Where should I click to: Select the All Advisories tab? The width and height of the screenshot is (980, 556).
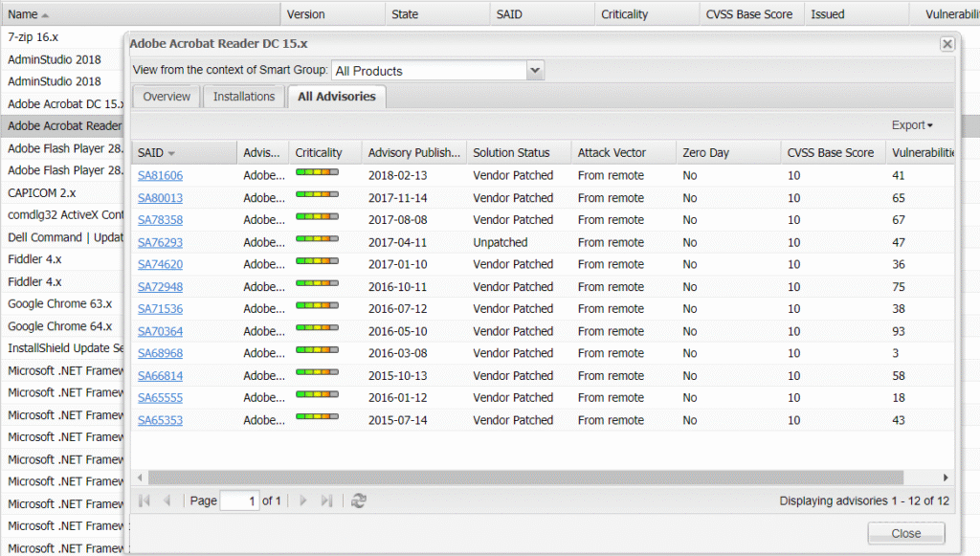click(337, 97)
